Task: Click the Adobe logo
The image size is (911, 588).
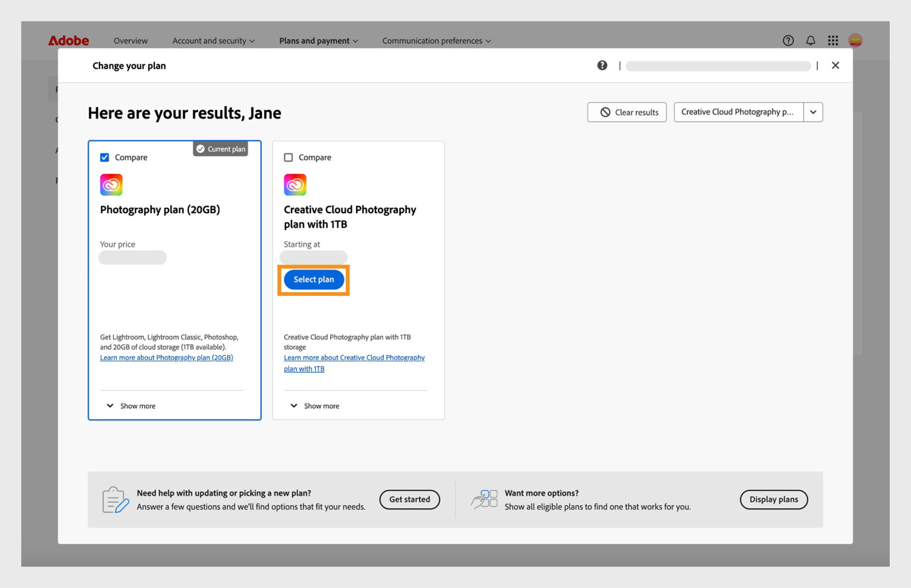Action: click(68, 41)
